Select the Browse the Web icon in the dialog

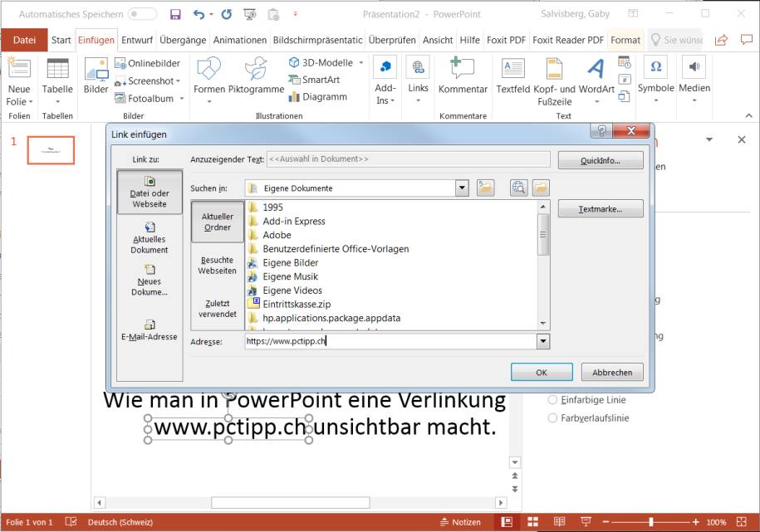pos(517,188)
